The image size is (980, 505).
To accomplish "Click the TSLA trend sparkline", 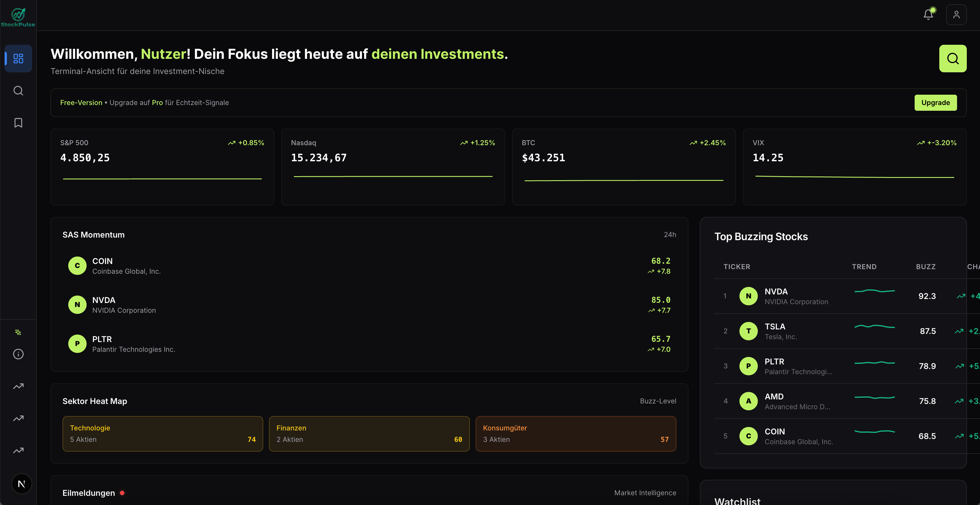I will (x=874, y=326).
